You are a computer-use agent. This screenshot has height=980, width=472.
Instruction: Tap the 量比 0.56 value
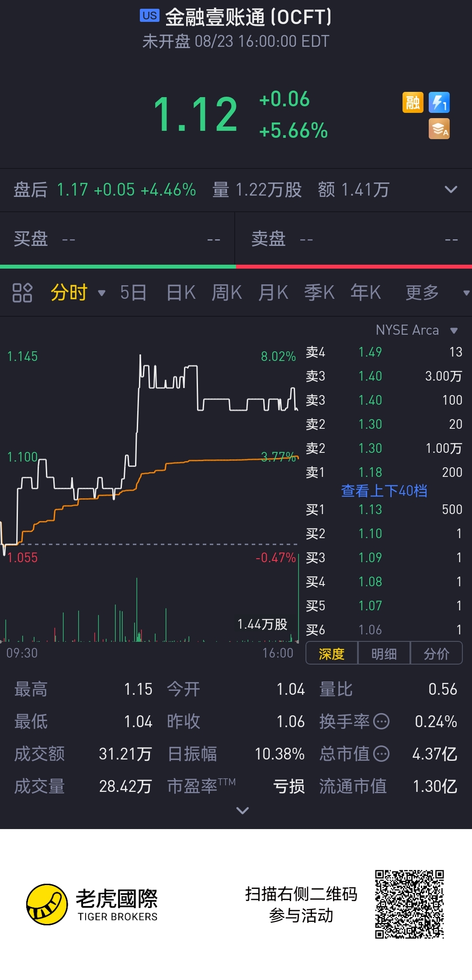pos(442,689)
